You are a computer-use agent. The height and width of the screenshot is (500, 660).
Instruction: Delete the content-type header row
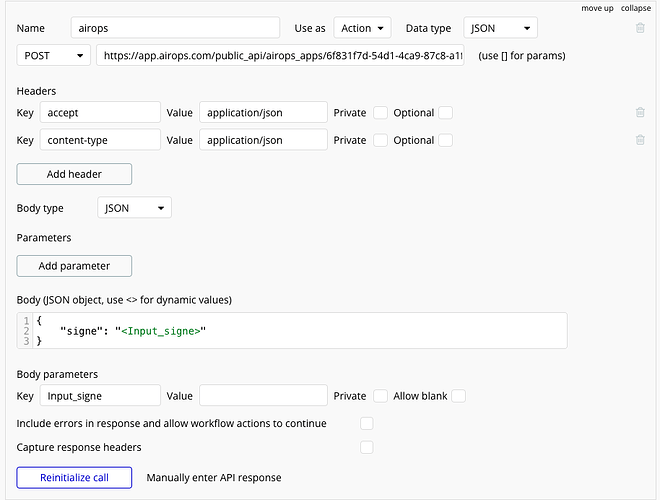(x=640, y=140)
